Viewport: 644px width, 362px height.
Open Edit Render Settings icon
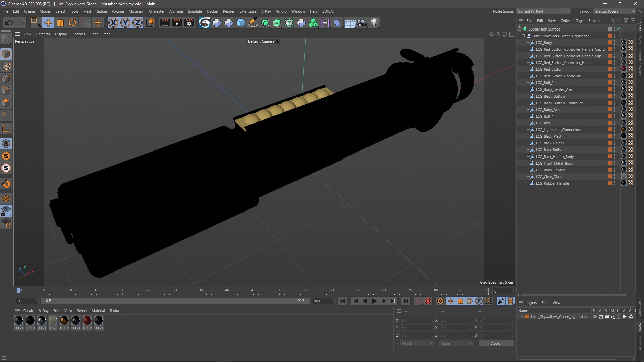pos(189,23)
